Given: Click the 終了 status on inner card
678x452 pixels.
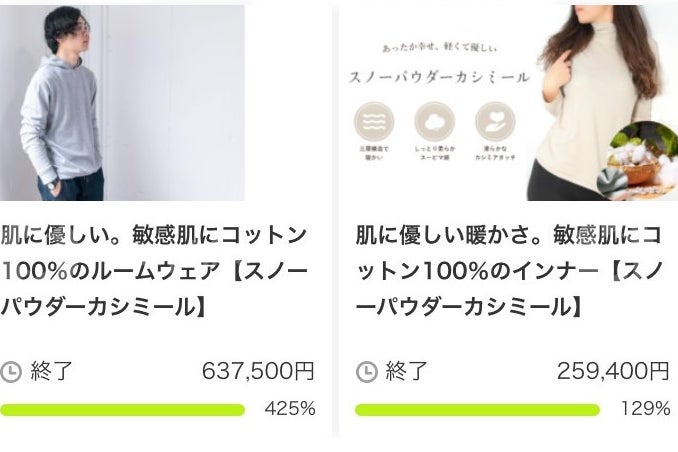Looking at the screenshot, I should [407, 372].
